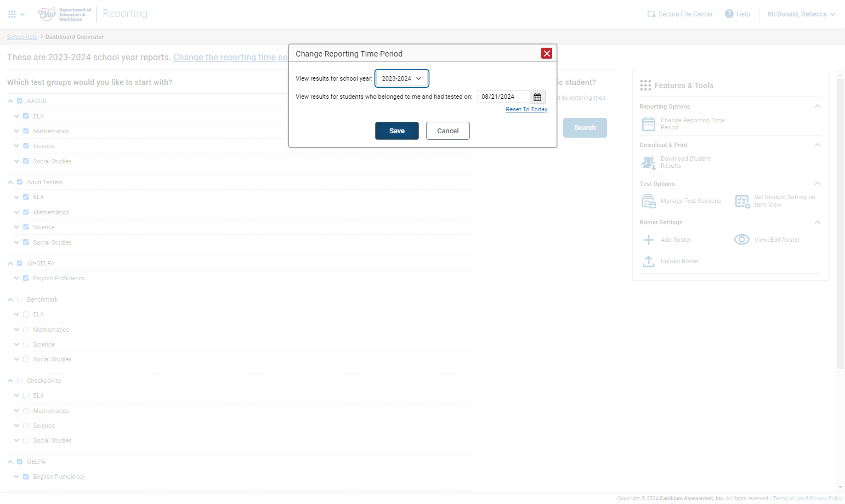This screenshot has width=845, height=504.
Task: Uncheck the AASCD test group checkbox
Action: [x=20, y=101]
